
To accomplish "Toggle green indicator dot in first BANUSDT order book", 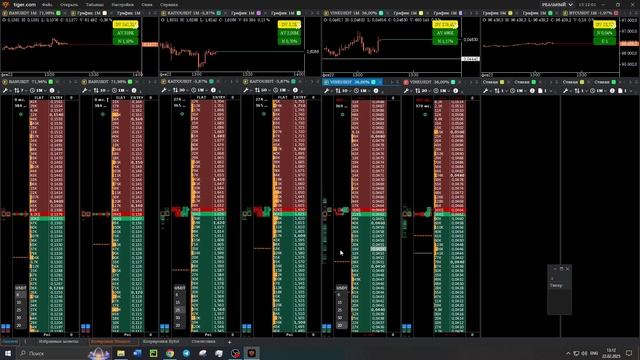I will [21, 114].
